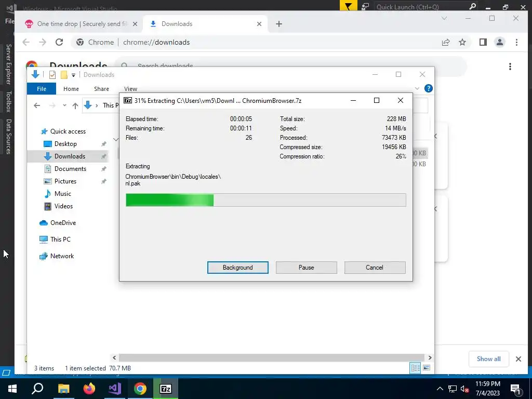Click Explorer up-one-level arrow
The height and width of the screenshot is (399, 532).
click(75, 105)
